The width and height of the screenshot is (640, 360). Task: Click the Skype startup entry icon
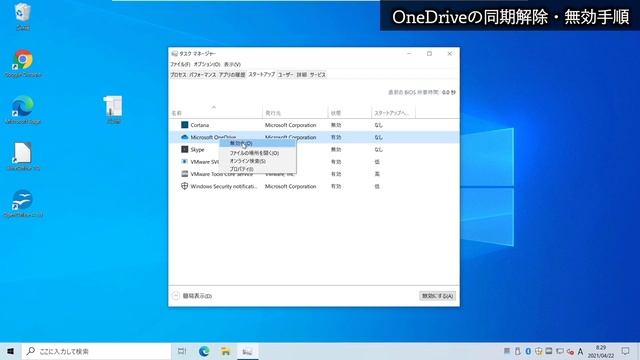[184, 149]
